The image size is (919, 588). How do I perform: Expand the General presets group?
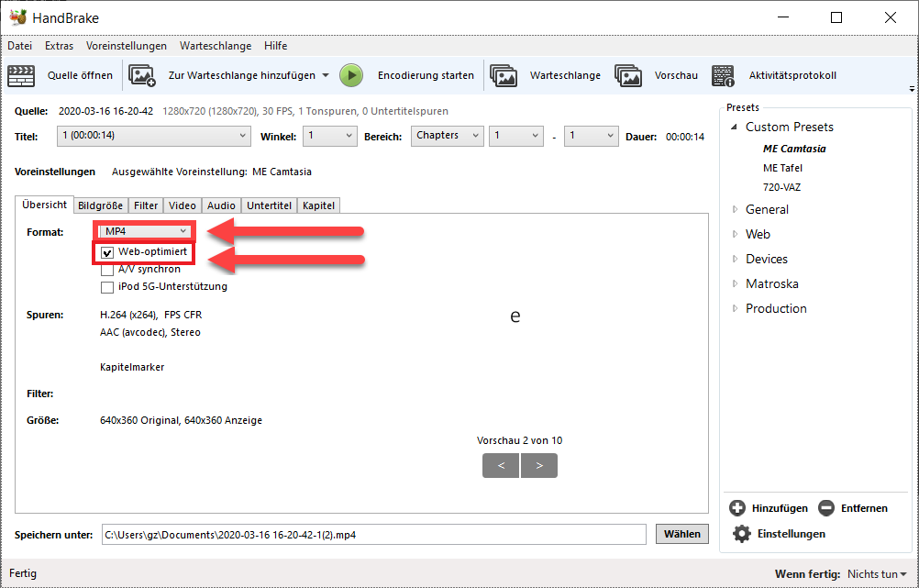(735, 209)
